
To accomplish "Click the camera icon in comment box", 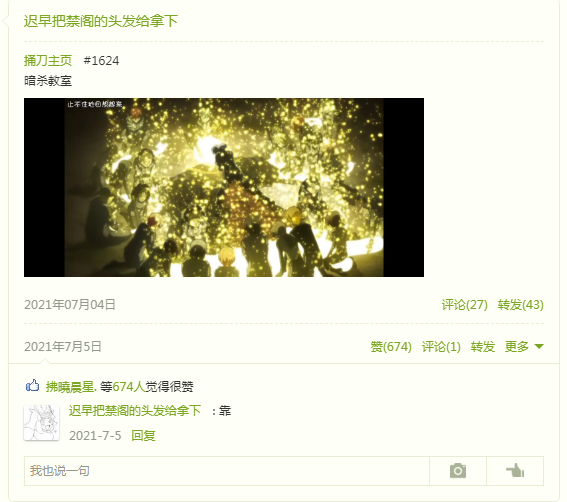I will tap(458, 471).
